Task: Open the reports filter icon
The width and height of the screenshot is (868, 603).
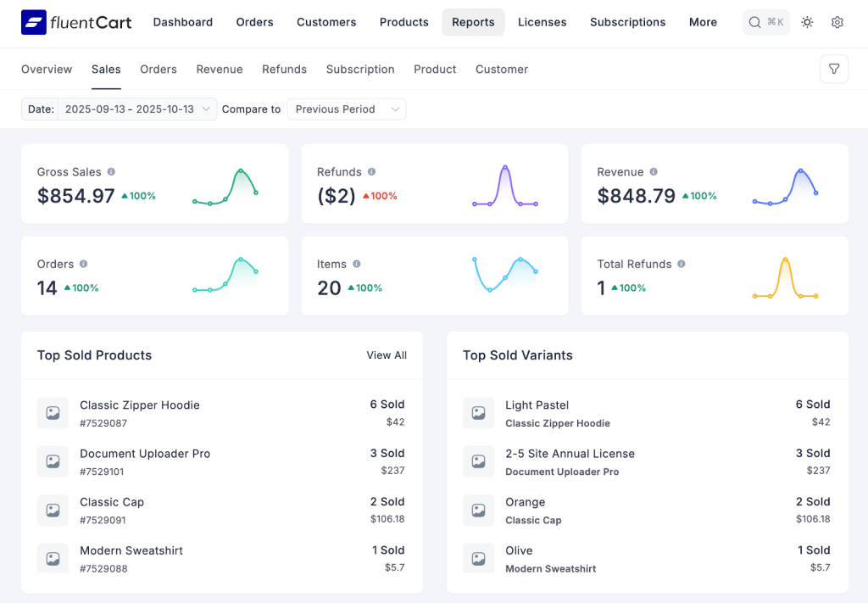Action: pyautogui.click(x=834, y=69)
